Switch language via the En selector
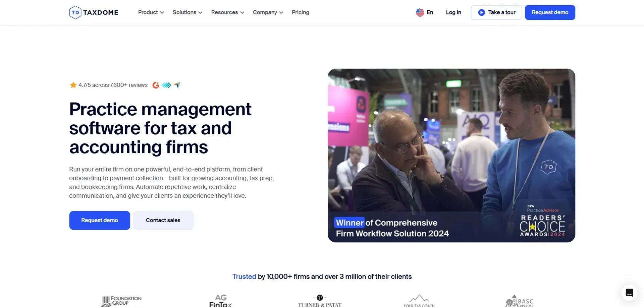The height and width of the screenshot is (307, 644). point(429,12)
